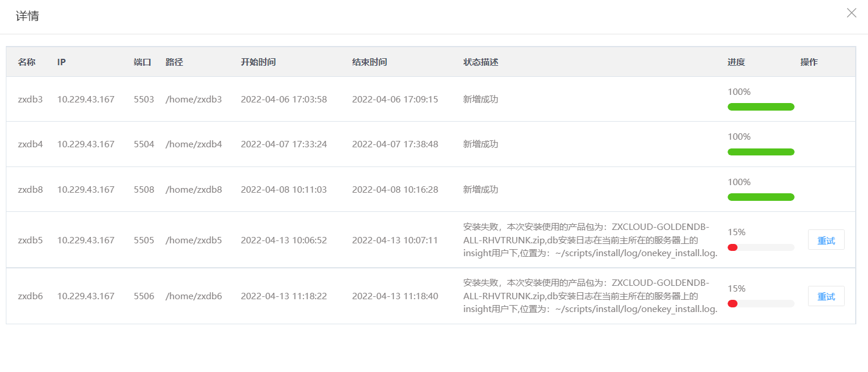868x372 pixels.
Task: Click the zxdb5 red 15% progress bar
Action: (760, 247)
